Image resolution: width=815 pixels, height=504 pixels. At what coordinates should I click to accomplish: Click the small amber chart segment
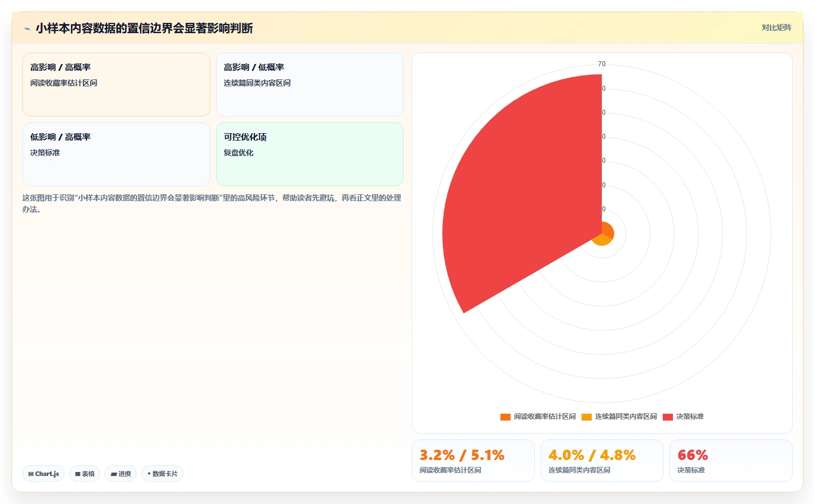click(x=601, y=240)
